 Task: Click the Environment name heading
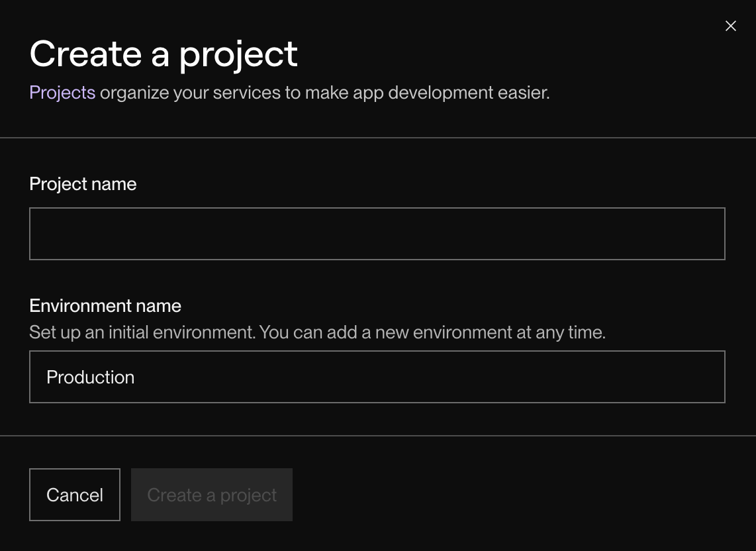(105, 305)
